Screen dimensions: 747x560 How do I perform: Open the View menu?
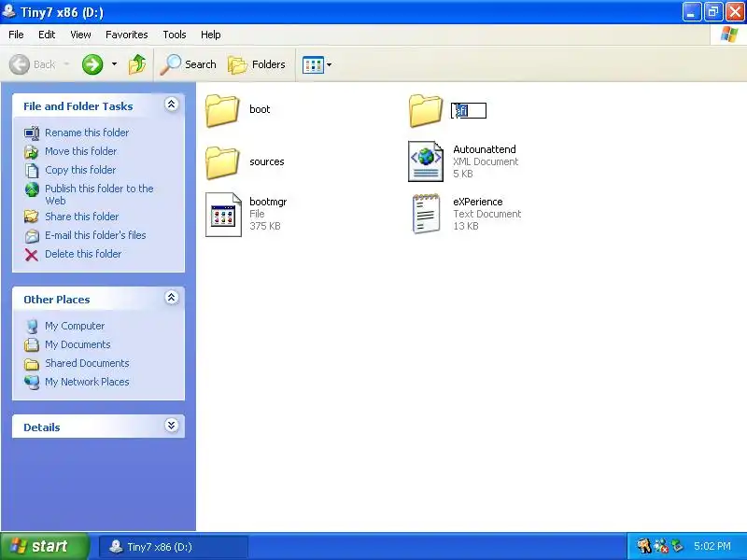[80, 35]
